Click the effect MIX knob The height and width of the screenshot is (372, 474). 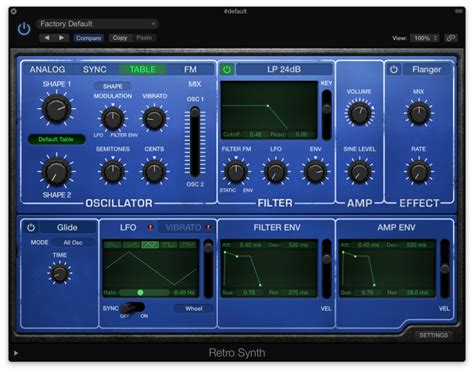click(x=419, y=113)
